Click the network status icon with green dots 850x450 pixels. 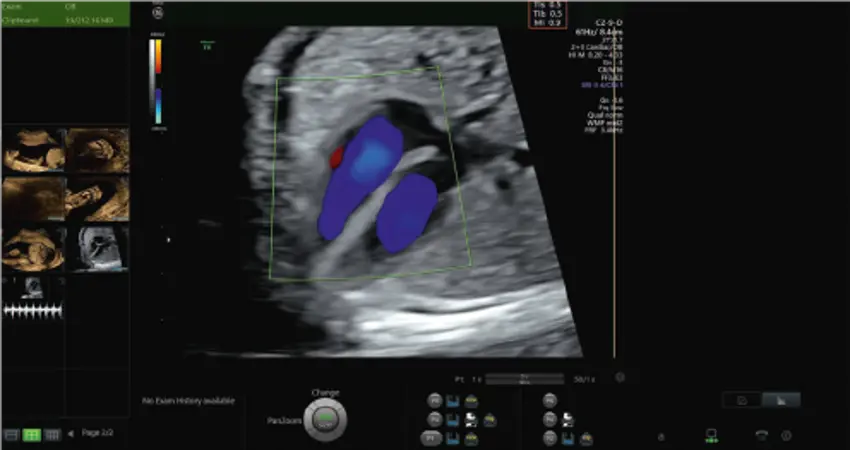coord(711,435)
